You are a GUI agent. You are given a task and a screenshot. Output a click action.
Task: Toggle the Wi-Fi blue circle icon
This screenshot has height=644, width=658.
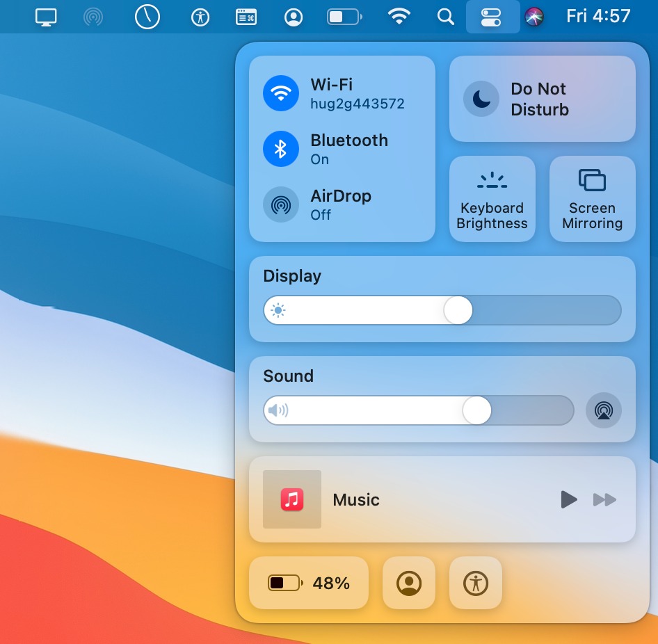click(x=281, y=93)
